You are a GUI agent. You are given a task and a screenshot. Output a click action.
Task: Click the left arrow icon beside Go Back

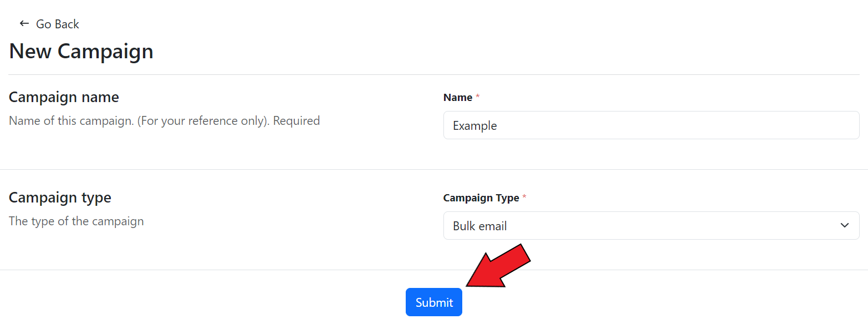[x=24, y=23]
